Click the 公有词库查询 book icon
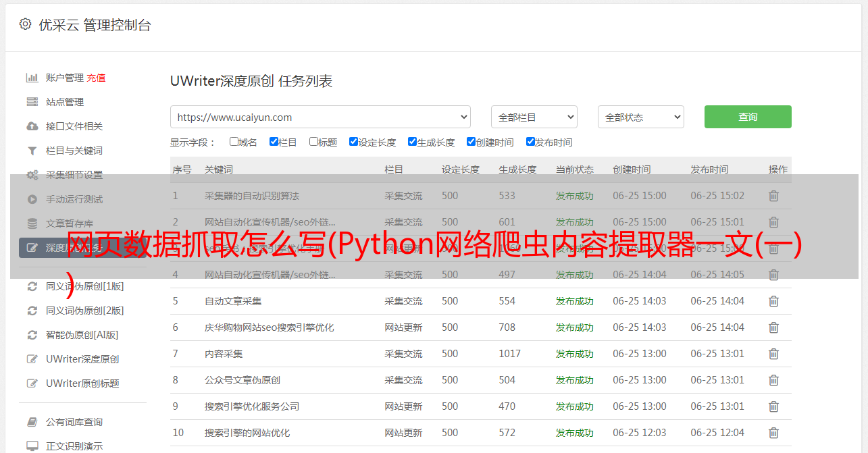The height and width of the screenshot is (453, 868). (x=32, y=422)
